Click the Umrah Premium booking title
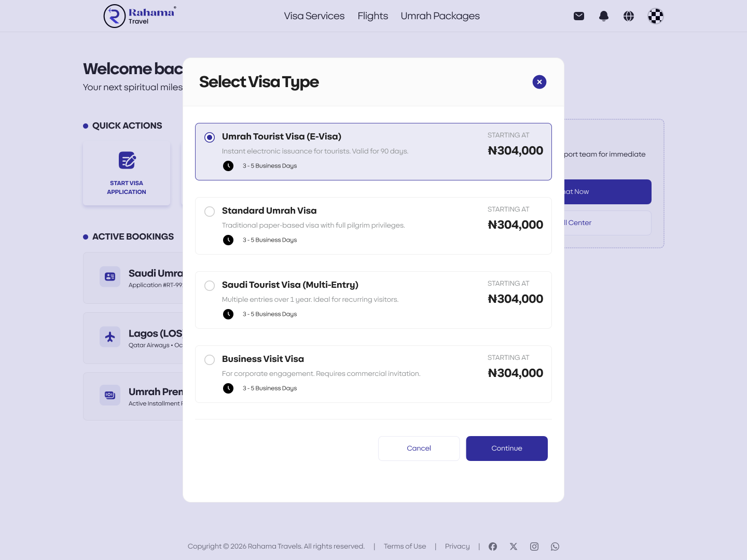747x560 pixels. (156, 391)
